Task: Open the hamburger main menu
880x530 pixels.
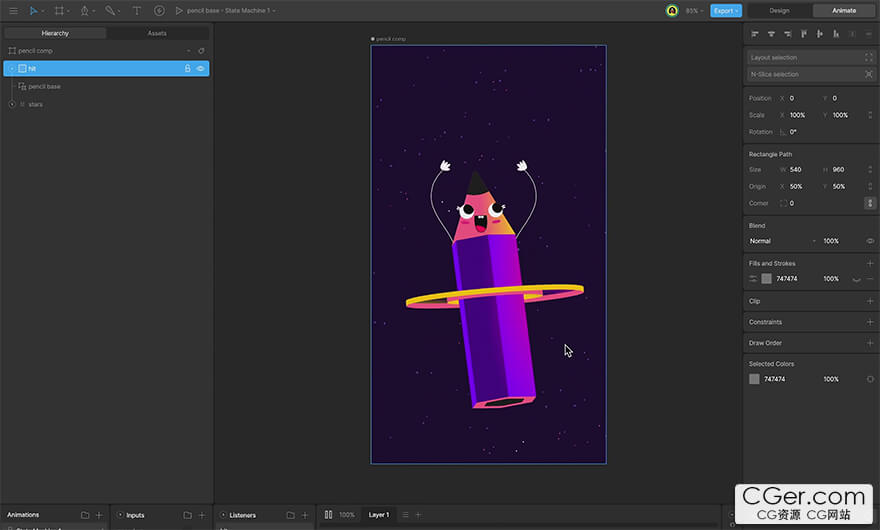Action: (x=13, y=10)
